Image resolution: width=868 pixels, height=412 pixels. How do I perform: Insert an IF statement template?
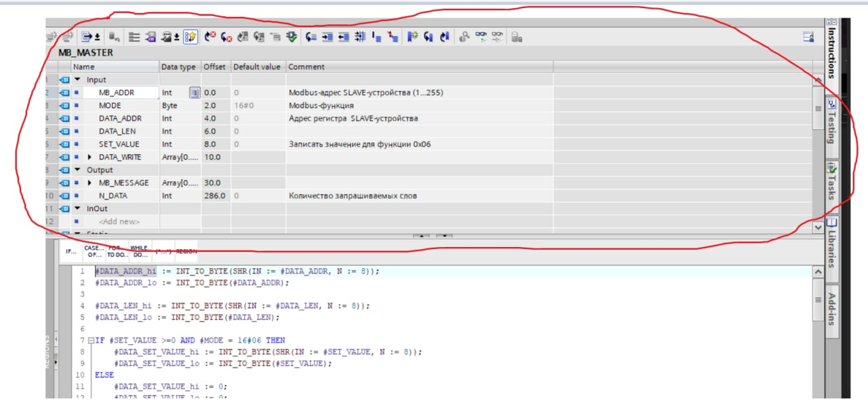(70, 251)
